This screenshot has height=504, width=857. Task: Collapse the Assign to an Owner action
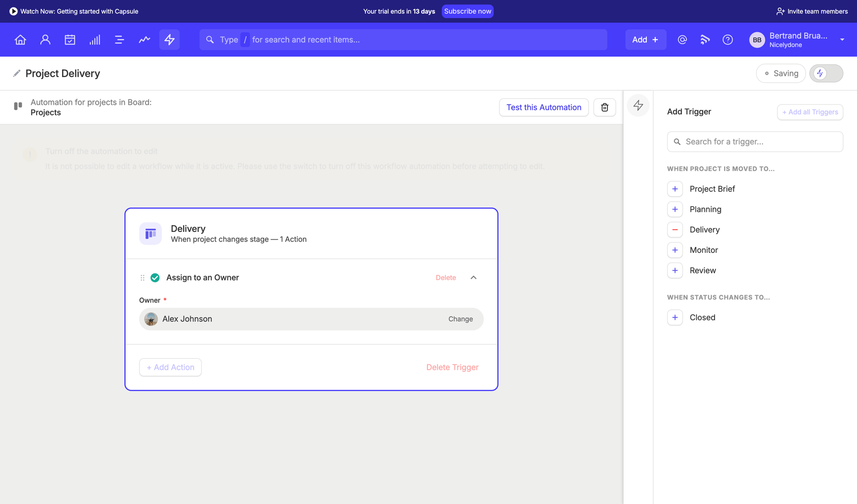click(x=473, y=277)
